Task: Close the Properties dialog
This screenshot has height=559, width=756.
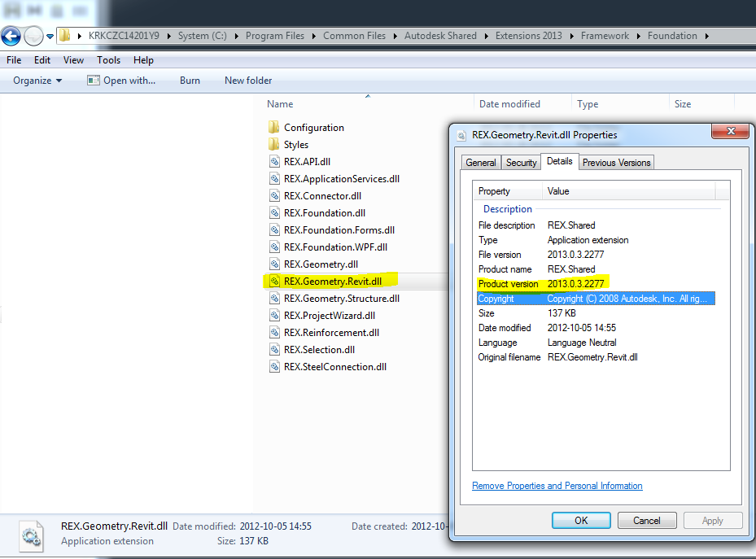Action: pyautogui.click(x=731, y=131)
